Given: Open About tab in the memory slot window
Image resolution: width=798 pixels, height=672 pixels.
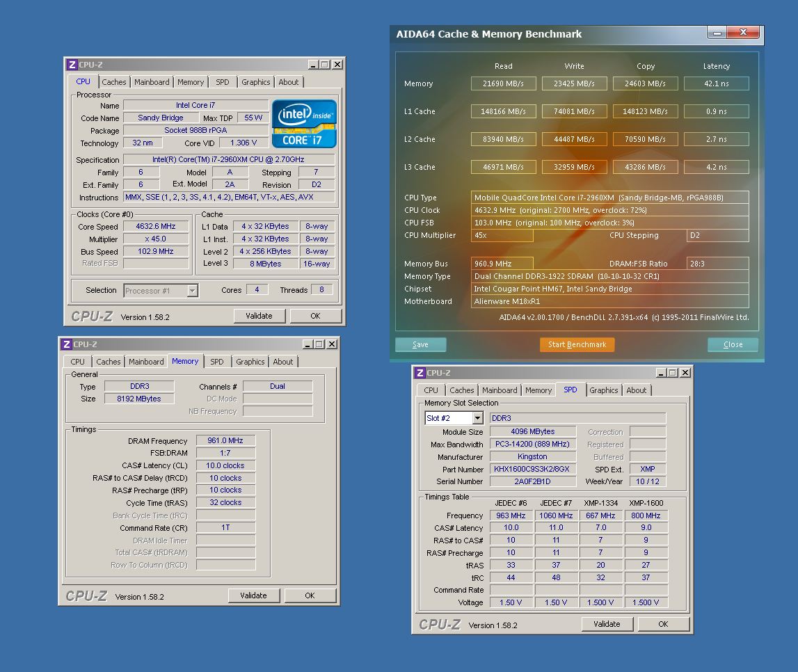Looking at the screenshot, I should click(636, 390).
